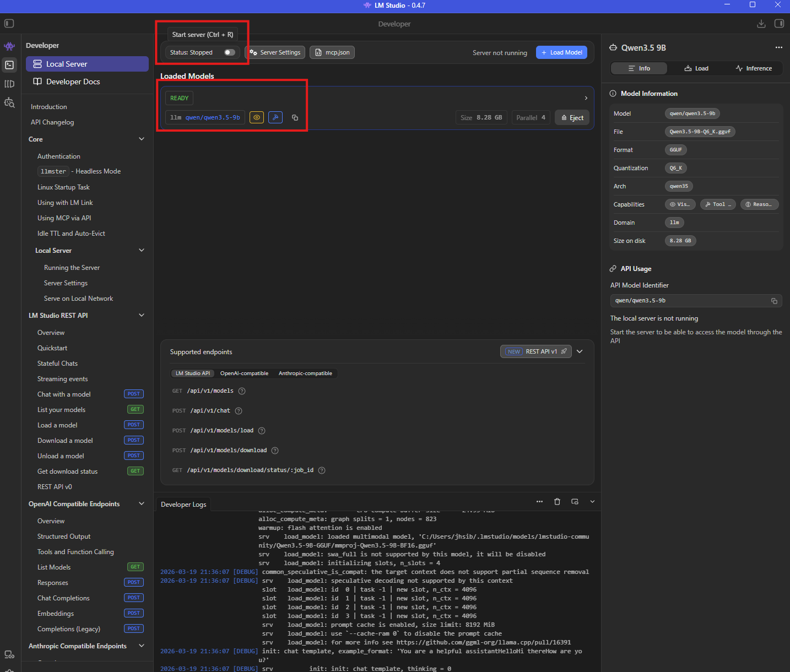Image resolution: width=790 pixels, height=672 pixels.
Task: Eject the loaded qwen3.5-9b model
Action: 572,118
